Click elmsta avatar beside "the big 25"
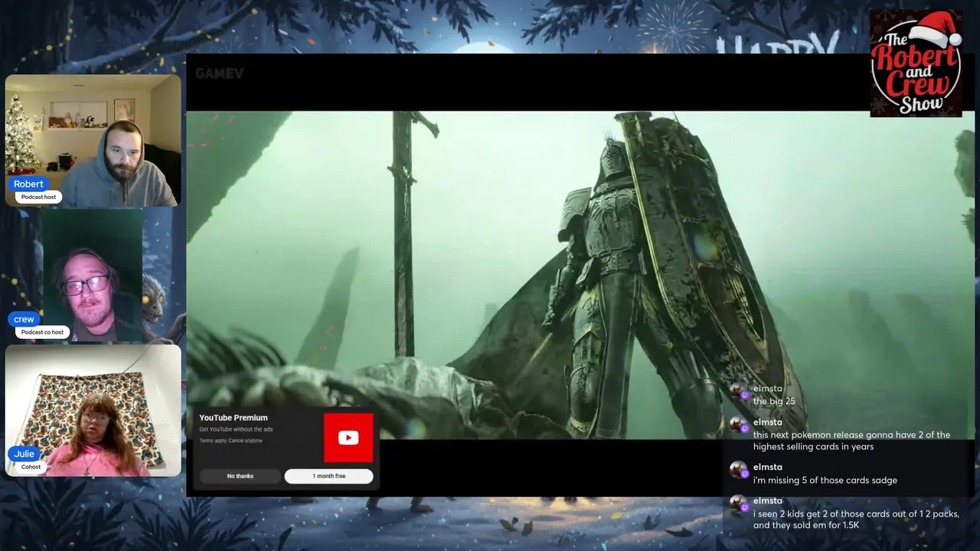This screenshot has width=980, height=551. [x=738, y=392]
